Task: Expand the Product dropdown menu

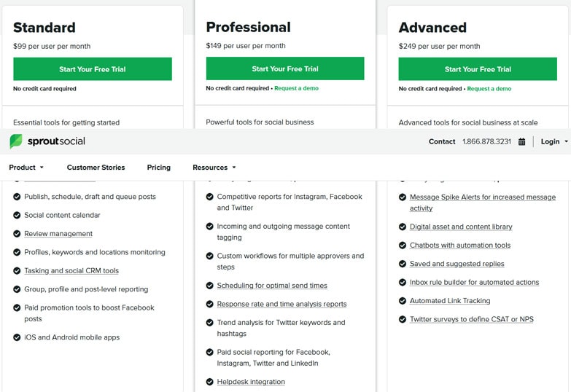Action: point(26,168)
